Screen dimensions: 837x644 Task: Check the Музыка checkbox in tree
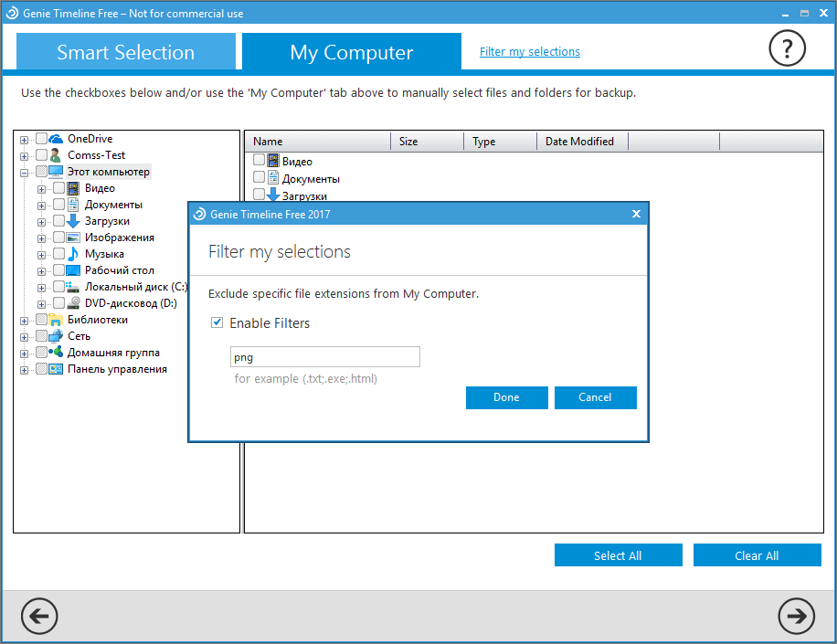[58, 254]
